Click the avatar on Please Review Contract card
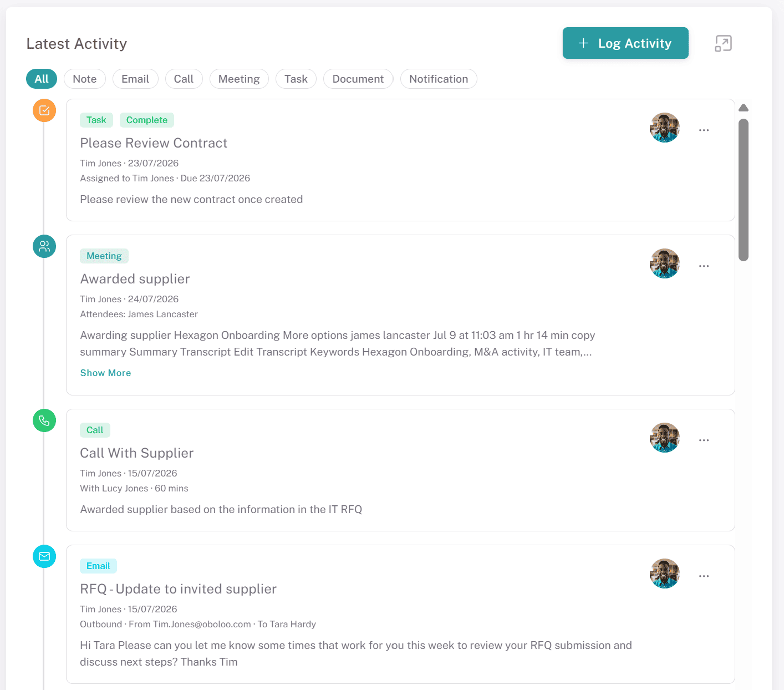The height and width of the screenshot is (690, 784). [x=665, y=128]
